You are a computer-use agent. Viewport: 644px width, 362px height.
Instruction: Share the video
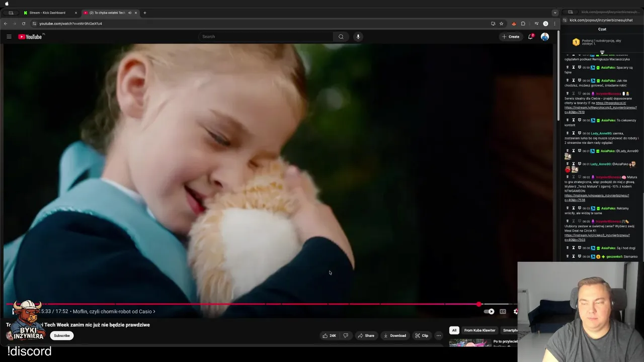click(x=366, y=335)
